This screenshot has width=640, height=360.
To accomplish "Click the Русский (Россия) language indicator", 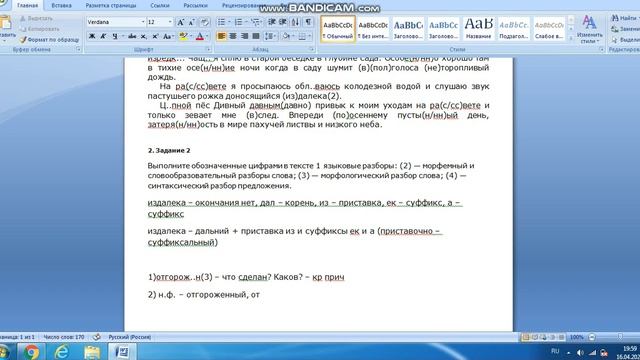I will click(x=129, y=337).
